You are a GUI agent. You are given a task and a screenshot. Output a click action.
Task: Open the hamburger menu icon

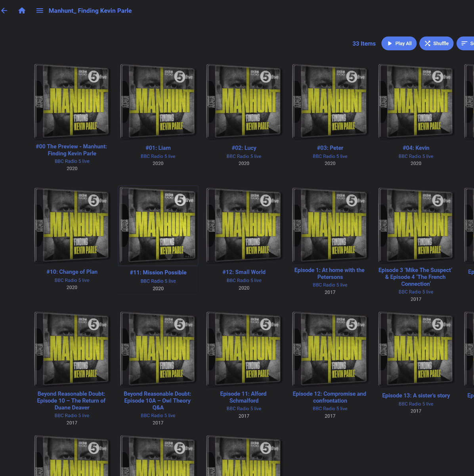click(x=40, y=11)
